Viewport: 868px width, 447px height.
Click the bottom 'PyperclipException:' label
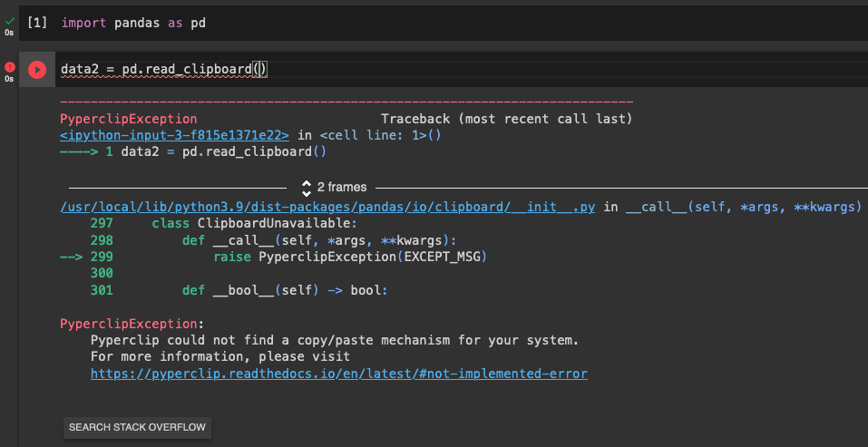132,324
